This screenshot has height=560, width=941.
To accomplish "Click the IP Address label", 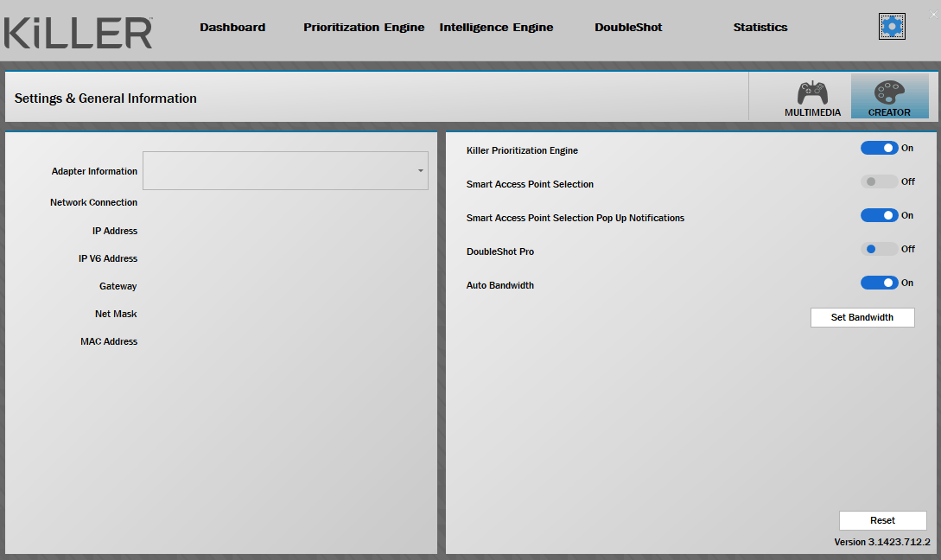I will tap(115, 231).
